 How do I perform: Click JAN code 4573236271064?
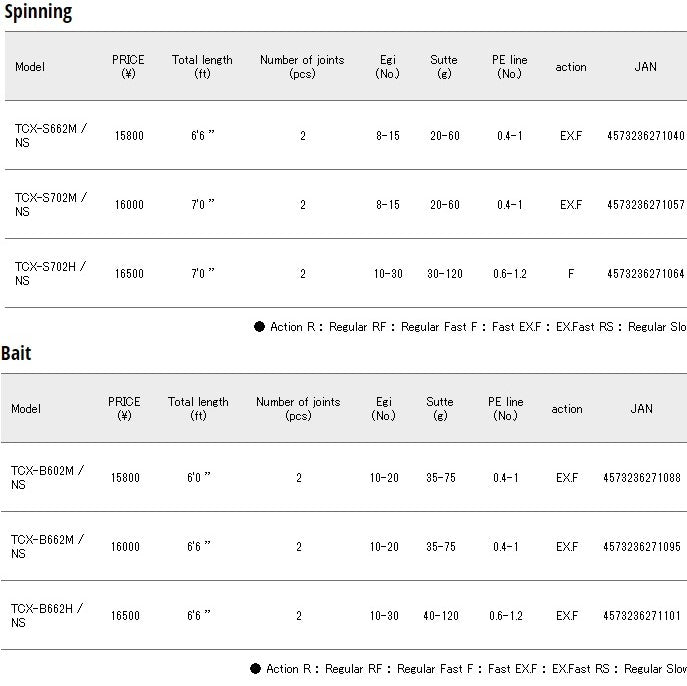[645, 273]
